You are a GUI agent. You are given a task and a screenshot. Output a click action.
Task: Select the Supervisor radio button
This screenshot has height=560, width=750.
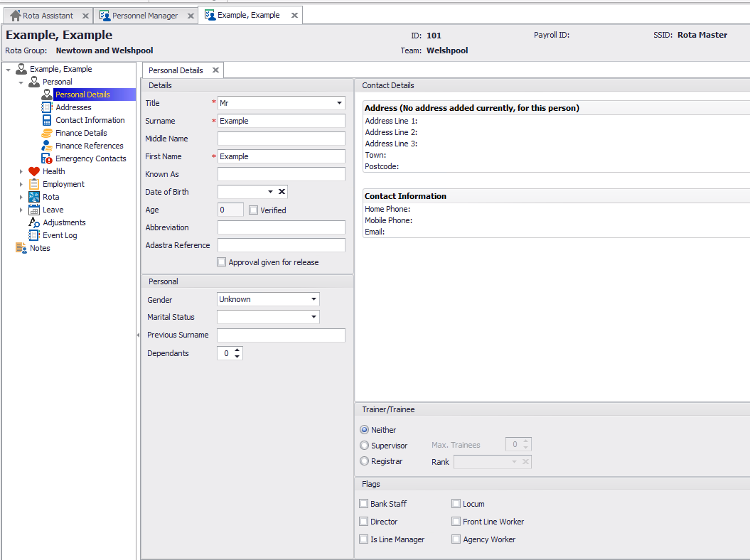click(365, 445)
